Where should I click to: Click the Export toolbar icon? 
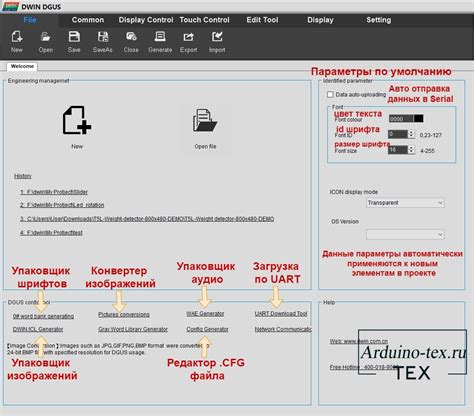coord(189,37)
